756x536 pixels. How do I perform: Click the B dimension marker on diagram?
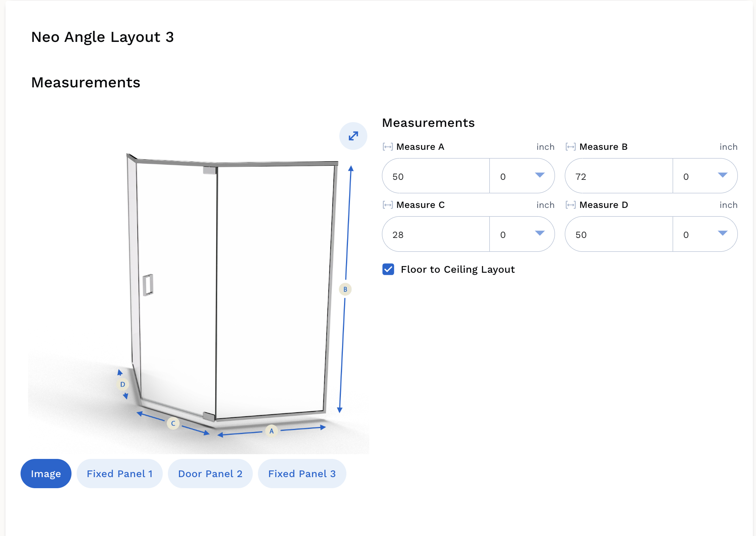[345, 289]
